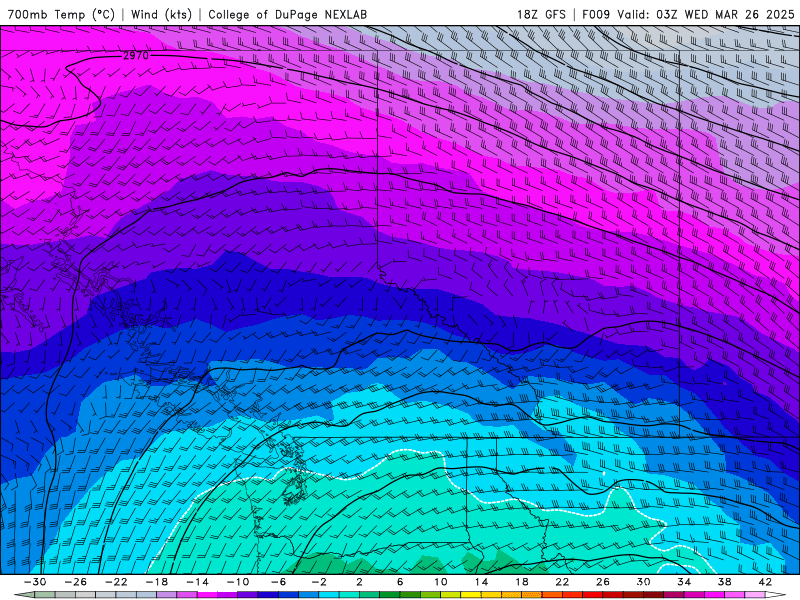This screenshot has width=800, height=600.
Task: Click the '18Z GFS' model run label
Action: (541, 14)
